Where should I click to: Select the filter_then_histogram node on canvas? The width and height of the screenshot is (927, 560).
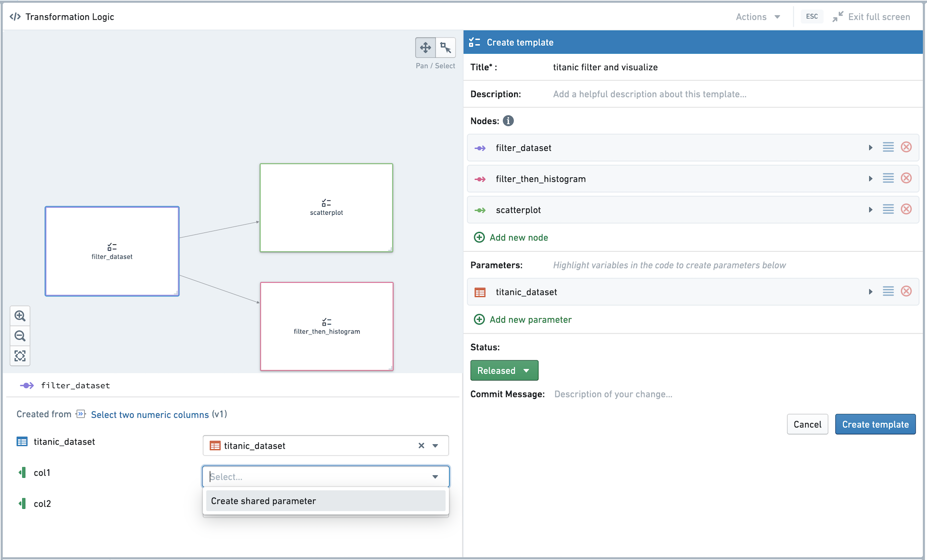327,326
